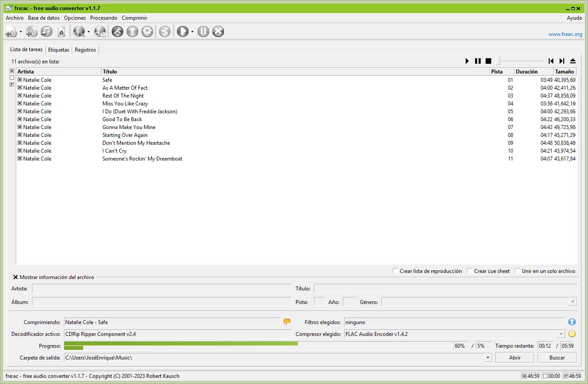Open general settings wrench icon
Screen dimensions: 588x384
coord(117,31)
